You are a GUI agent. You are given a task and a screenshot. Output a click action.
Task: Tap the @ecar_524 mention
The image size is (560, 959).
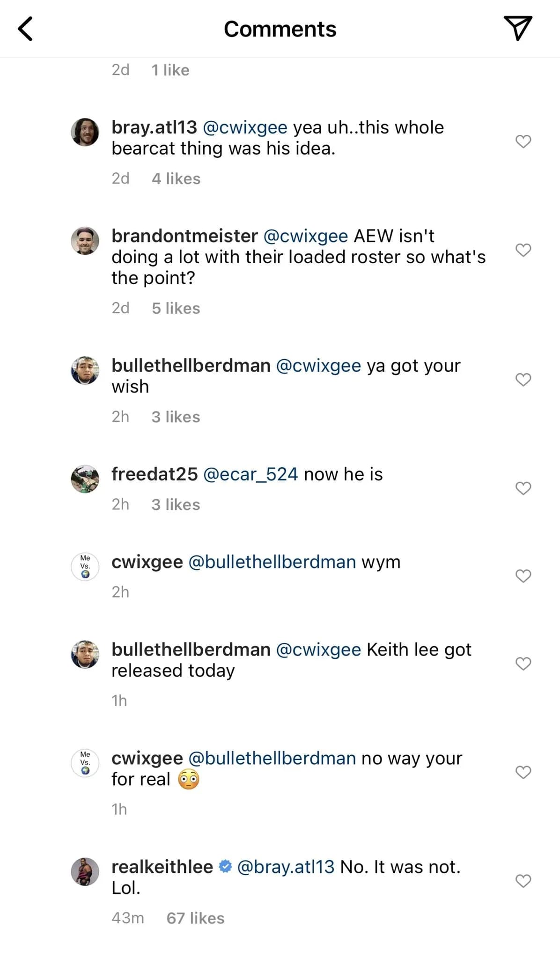click(251, 474)
